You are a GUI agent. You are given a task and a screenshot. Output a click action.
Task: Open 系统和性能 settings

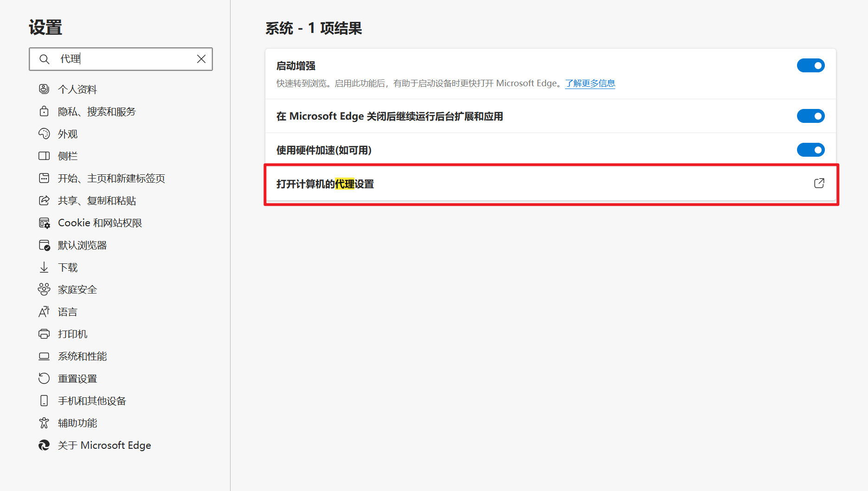pos(82,357)
